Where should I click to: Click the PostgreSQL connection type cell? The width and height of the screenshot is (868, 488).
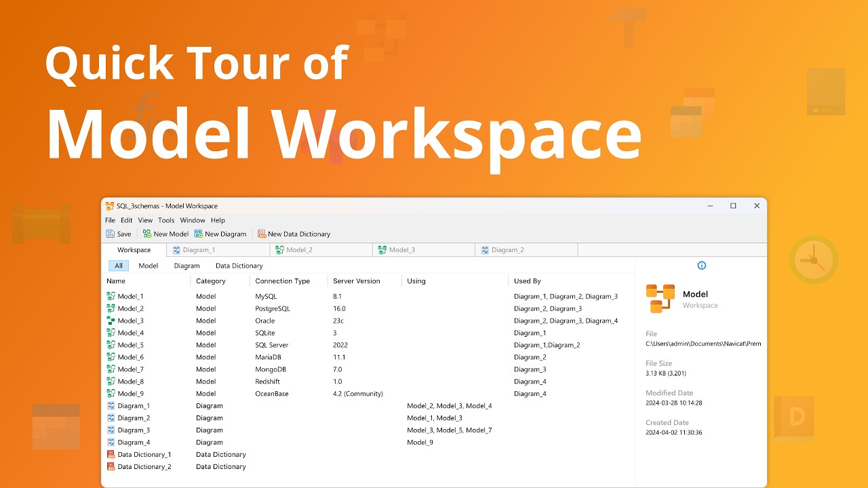[x=273, y=308]
